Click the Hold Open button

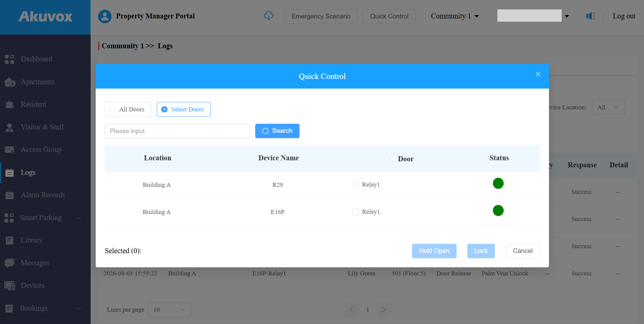434,251
